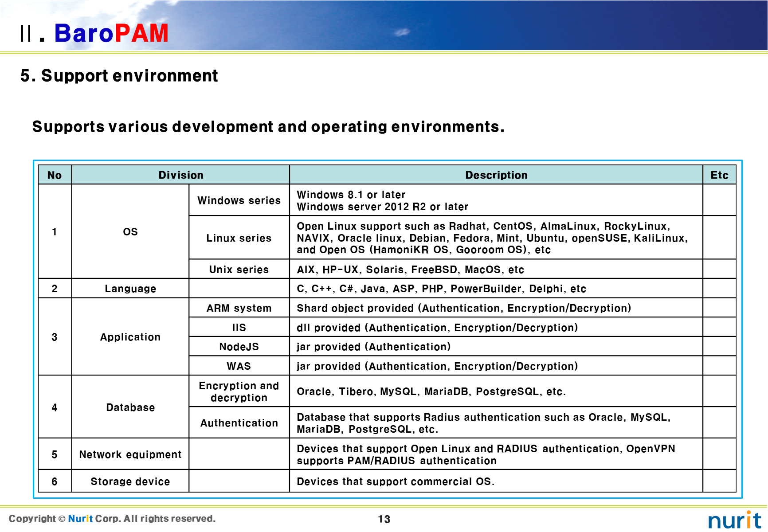This screenshot has width=768, height=532.
Task: Click the copyright Nurit Corp. footer text
Action: [x=112, y=519]
